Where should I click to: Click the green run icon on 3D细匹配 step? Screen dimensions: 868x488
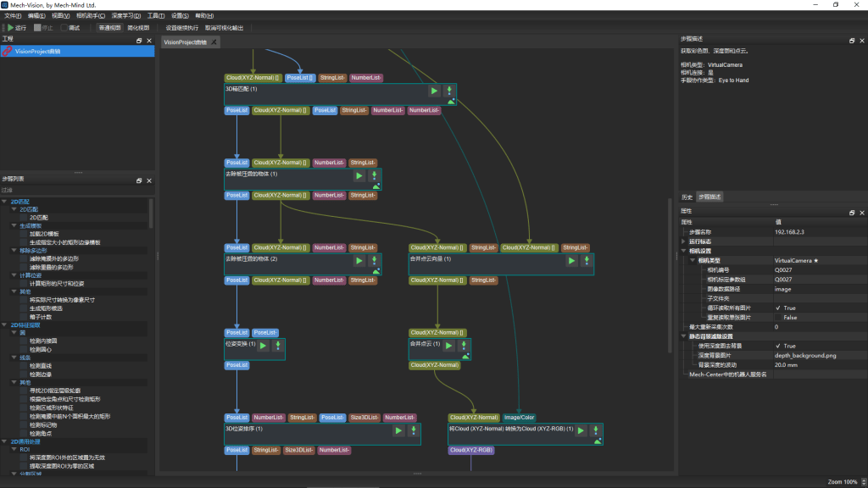[434, 91]
